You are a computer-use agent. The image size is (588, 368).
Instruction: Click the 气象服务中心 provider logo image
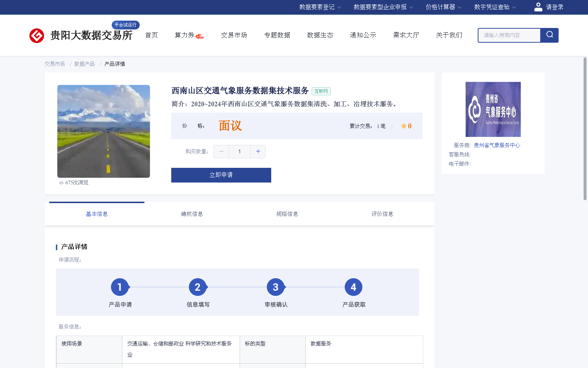493,109
